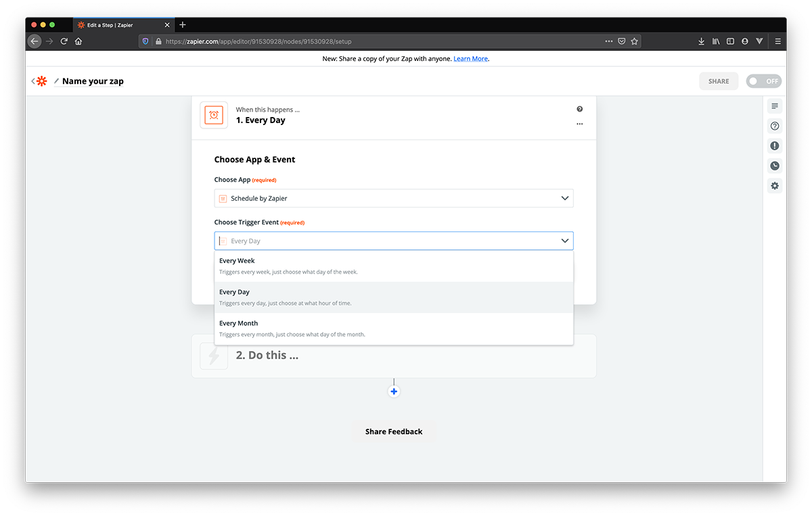
Task: Select Every Month trigger option
Action: tap(394, 329)
